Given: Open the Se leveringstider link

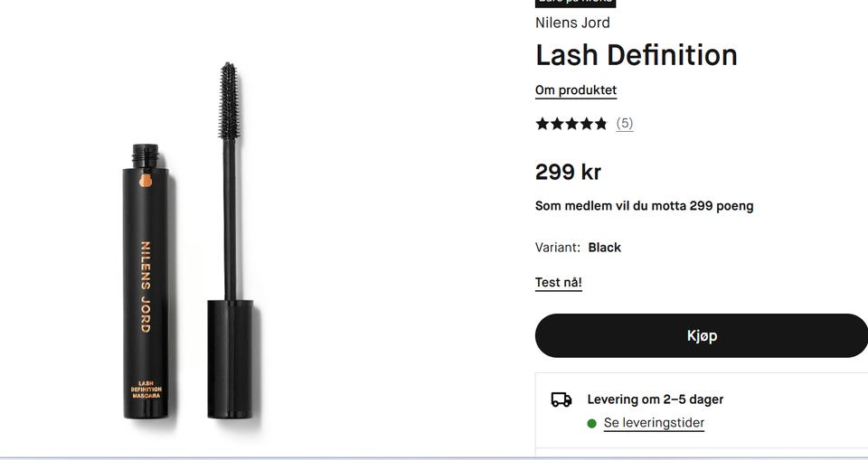Looking at the screenshot, I should [654, 423].
